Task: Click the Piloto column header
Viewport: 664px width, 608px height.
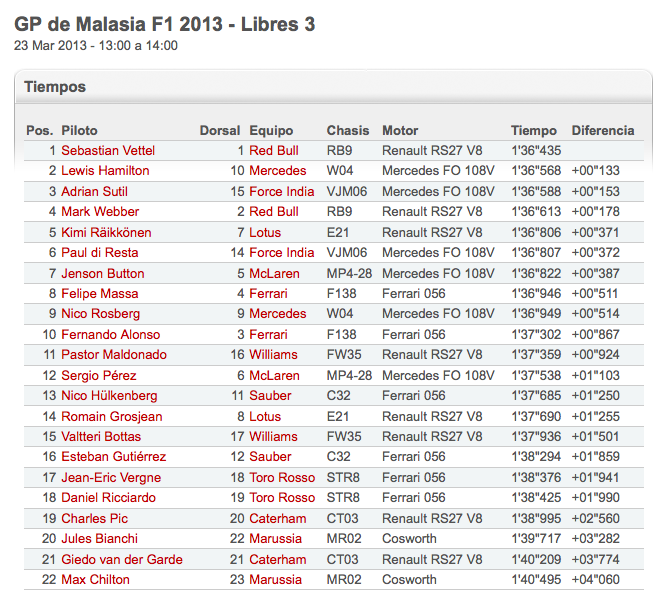Action: point(79,130)
